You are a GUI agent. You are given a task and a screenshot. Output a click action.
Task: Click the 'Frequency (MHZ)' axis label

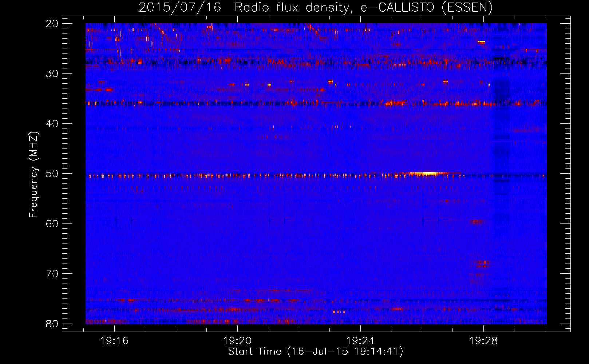point(33,175)
